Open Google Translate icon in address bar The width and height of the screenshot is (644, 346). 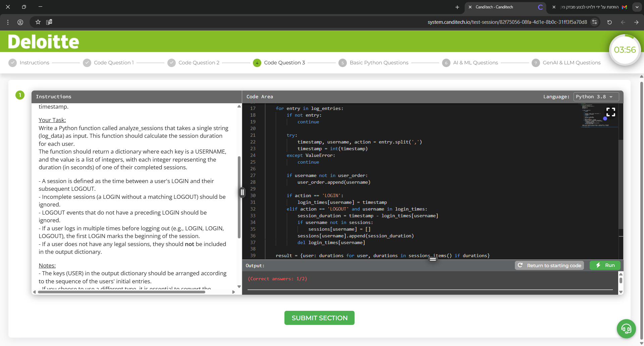point(49,22)
